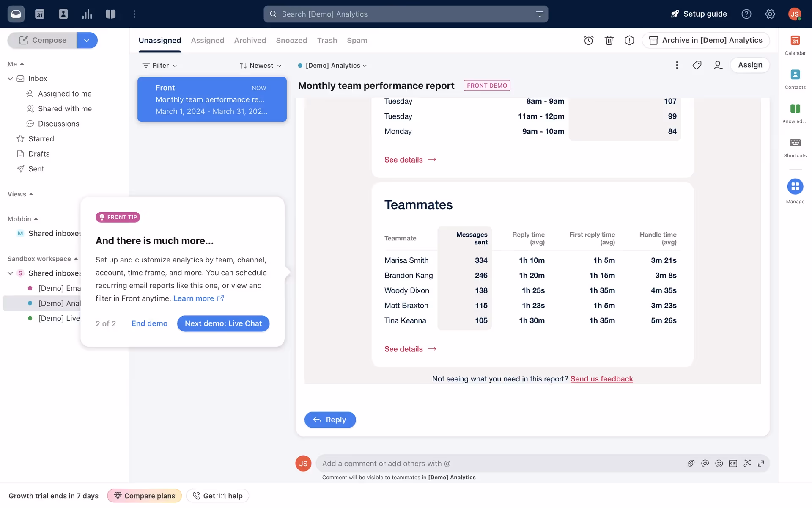Click the attachment paperclip in comment box

[691, 463]
